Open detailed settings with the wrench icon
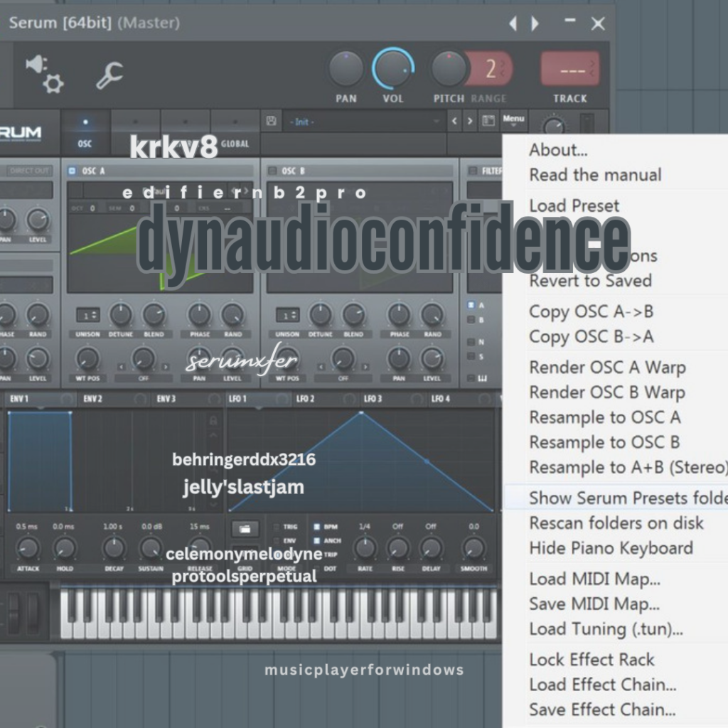The height and width of the screenshot is (728, 728). pos(109,75)
